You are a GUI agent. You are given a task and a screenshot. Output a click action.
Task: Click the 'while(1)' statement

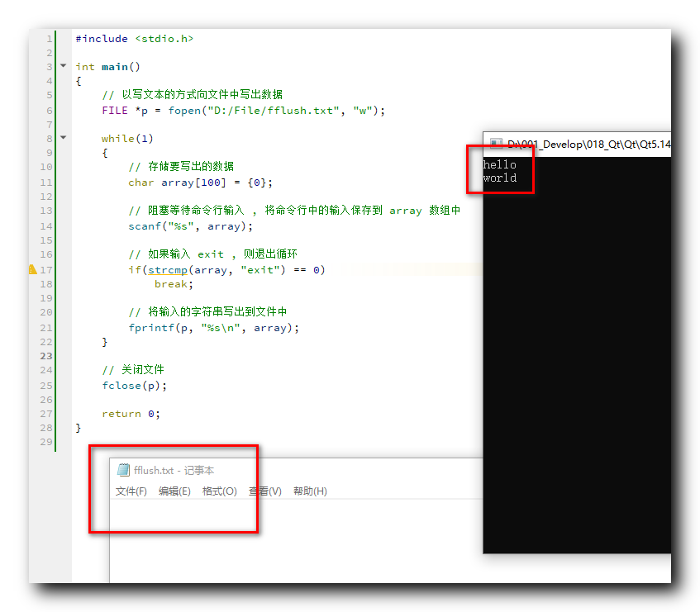click(x=127, y=139)
